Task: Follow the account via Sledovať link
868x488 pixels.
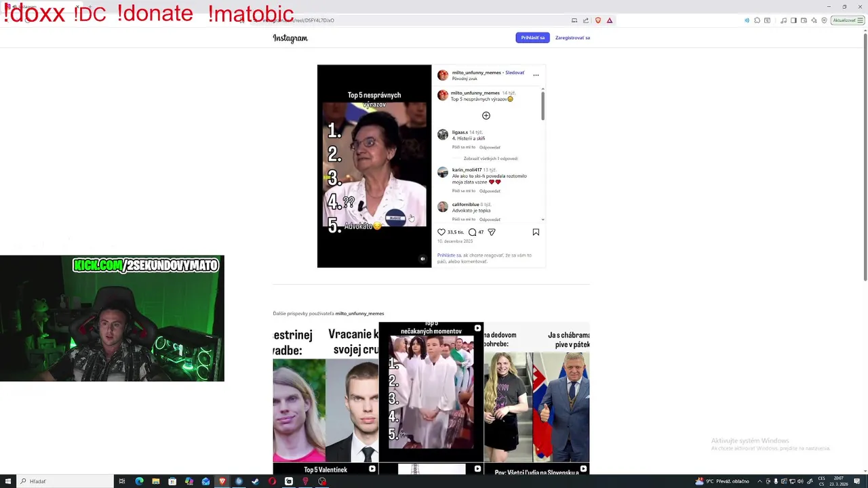Action: point(515,73)
